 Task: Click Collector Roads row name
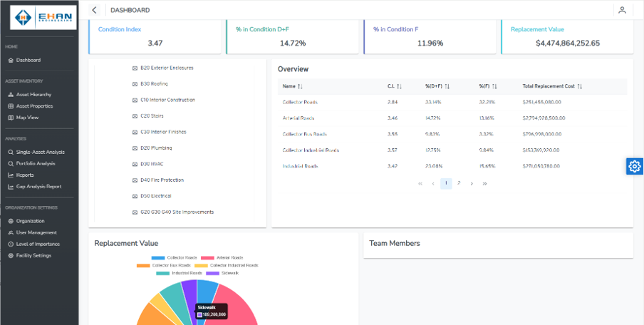coord(300,102)
